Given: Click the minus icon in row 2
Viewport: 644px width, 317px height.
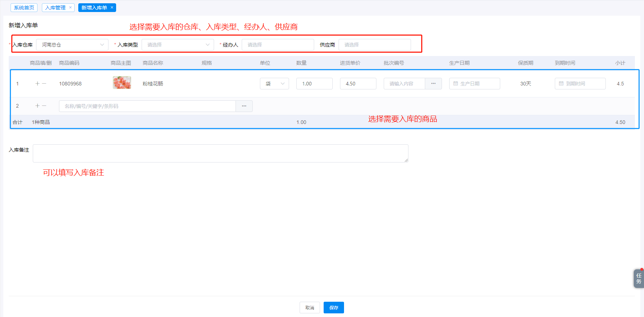Looking at the screenshot, I should (44, 106).
